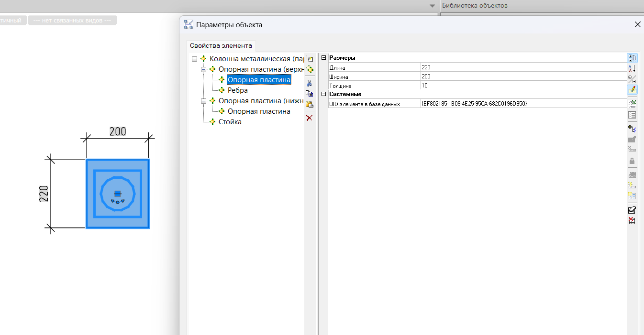The image size is (644, 335).
Task: Click the Толщина value field
Action: pos(522,86)
